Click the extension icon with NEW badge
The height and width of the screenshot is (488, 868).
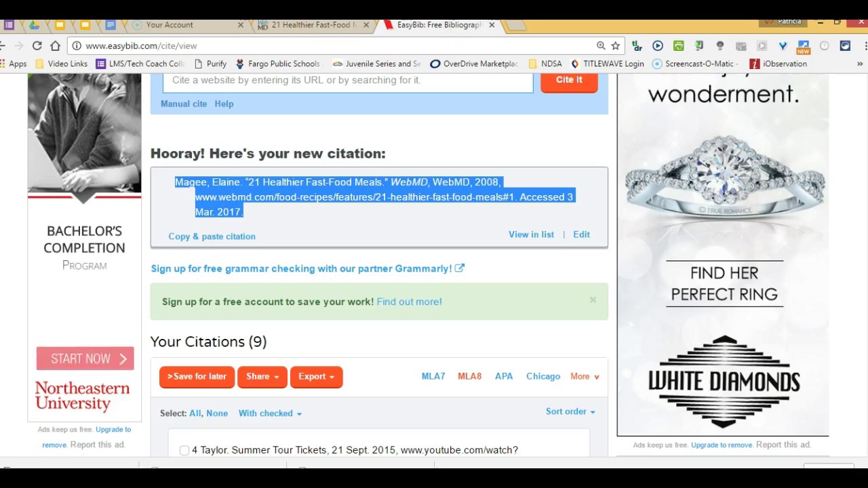pos(804,46)
